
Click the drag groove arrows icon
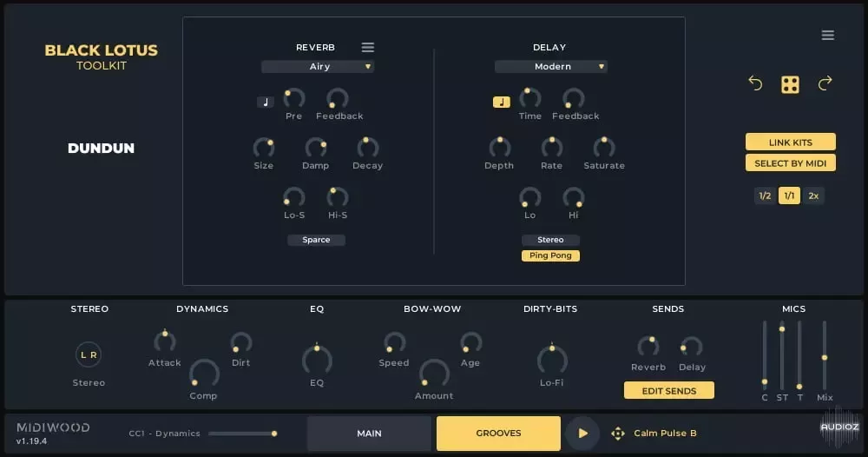tap(618, 434)
